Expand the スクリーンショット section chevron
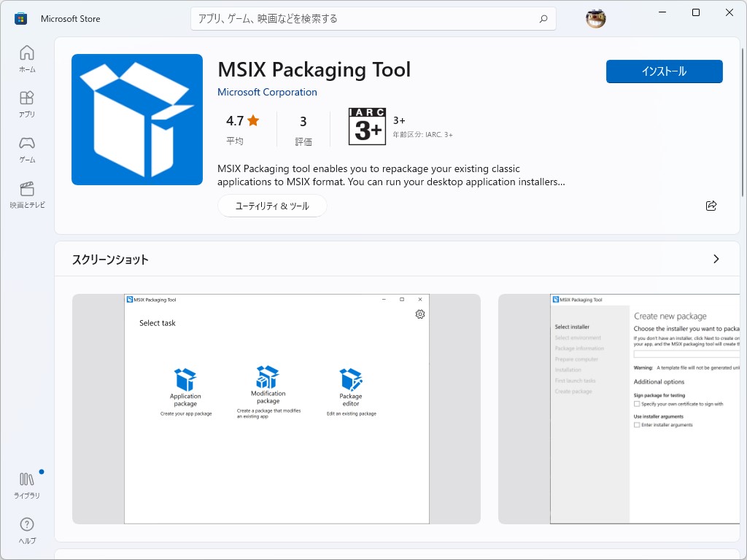Viewport: 747px width, 560px height. (x=716, y=259)
